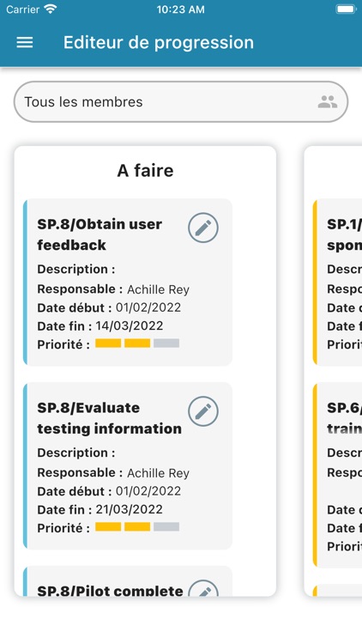Tap the members group icon
Screen dimensions: 362x644
click(x=328, y=101)
